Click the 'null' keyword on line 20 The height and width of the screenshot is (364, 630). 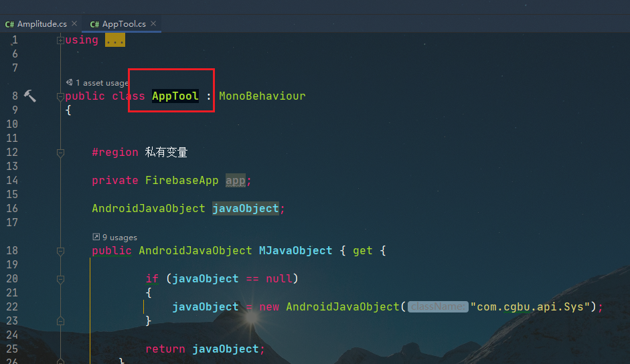(279, 279)
